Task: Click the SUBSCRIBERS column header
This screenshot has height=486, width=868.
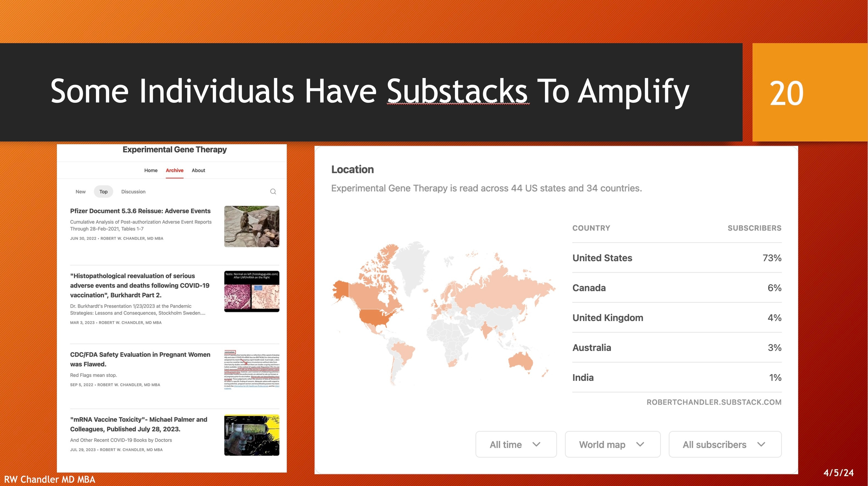Action: (754, 228)
